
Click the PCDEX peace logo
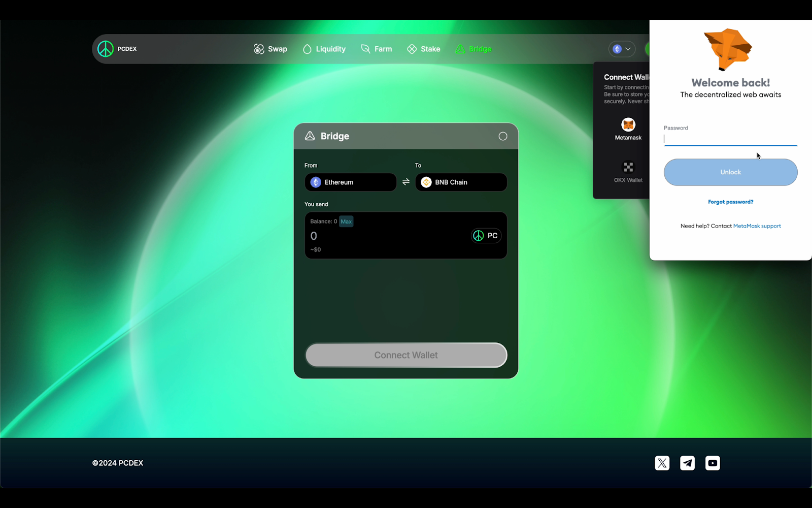click(x=106, y=49)
